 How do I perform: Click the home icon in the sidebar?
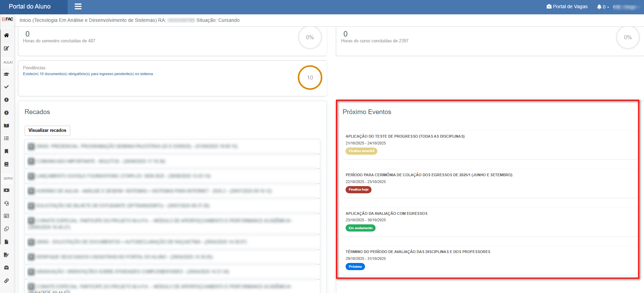pos(6,36)
